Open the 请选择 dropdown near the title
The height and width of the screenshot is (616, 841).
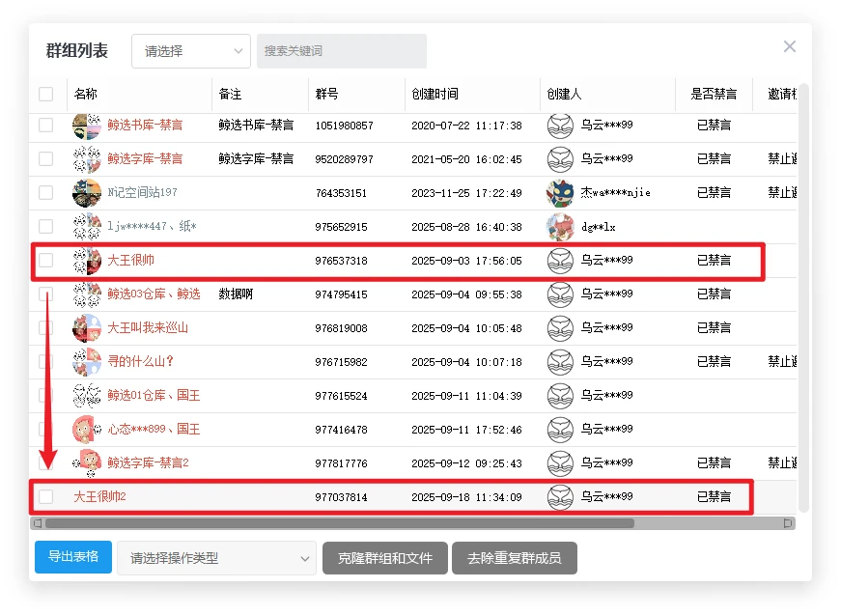coord(190,51)
